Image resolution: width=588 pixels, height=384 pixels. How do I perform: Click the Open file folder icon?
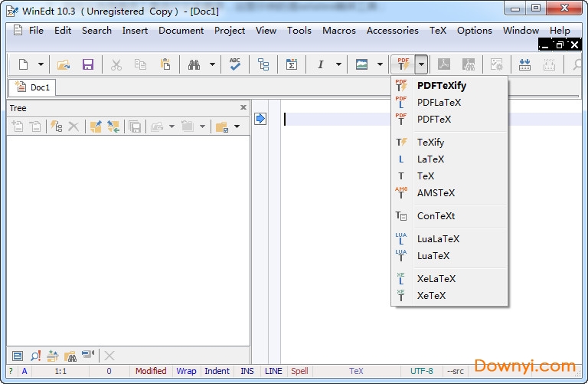point(64,64)
